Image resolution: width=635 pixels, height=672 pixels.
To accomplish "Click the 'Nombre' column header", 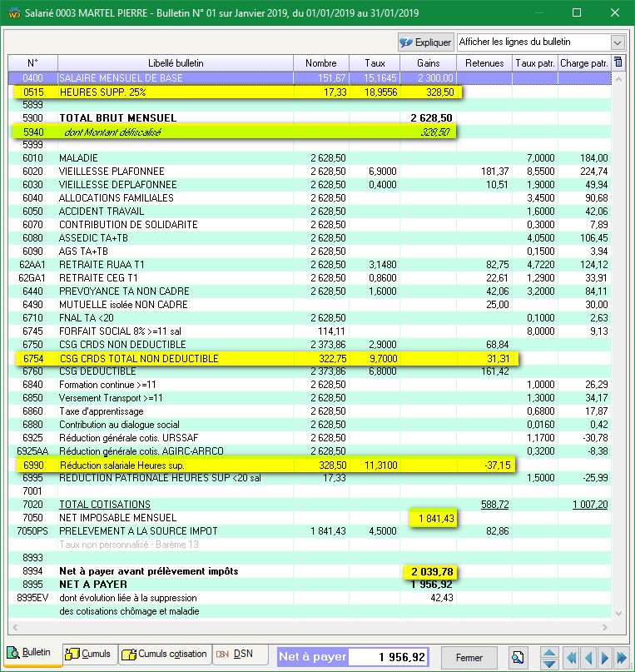I will click(321, 63).
